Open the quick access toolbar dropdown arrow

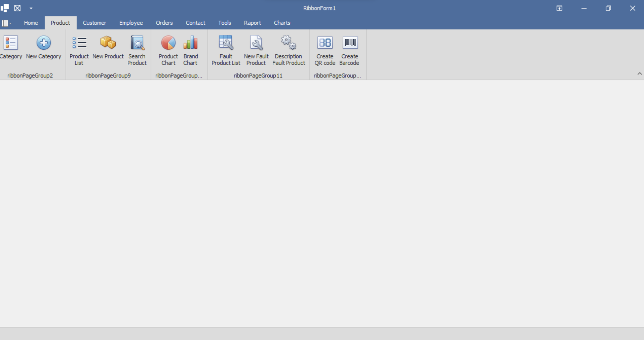tap(31, 8)
